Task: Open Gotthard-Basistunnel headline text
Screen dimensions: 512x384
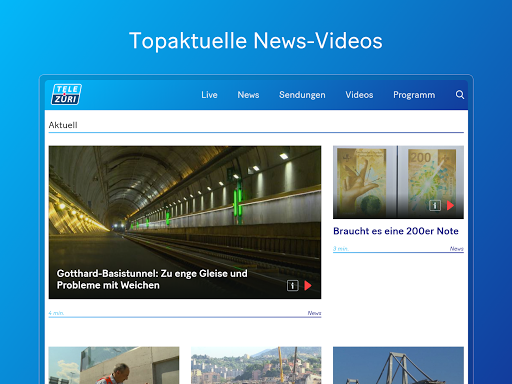Action: (152, 279)
